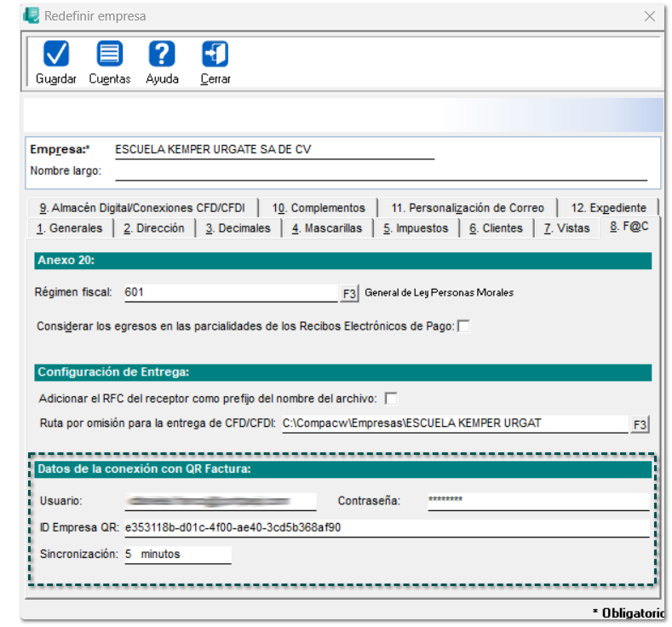Enable Adicionar RFC del receptor prefix checkbox

click(x=391, y=398)
